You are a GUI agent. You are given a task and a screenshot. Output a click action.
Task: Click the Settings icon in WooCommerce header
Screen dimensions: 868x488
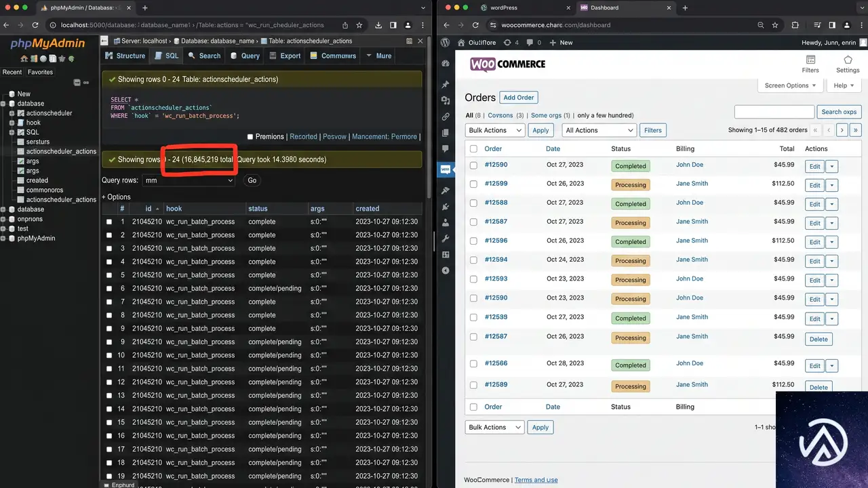[x=848, y=60]
